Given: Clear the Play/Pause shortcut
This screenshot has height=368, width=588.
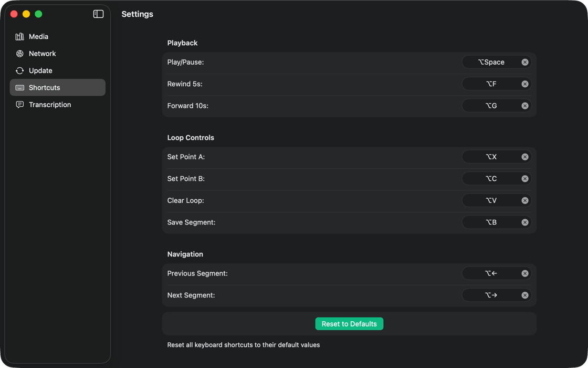Looking at the screenshot, I should pyautogui.click(x=524, y=62).
